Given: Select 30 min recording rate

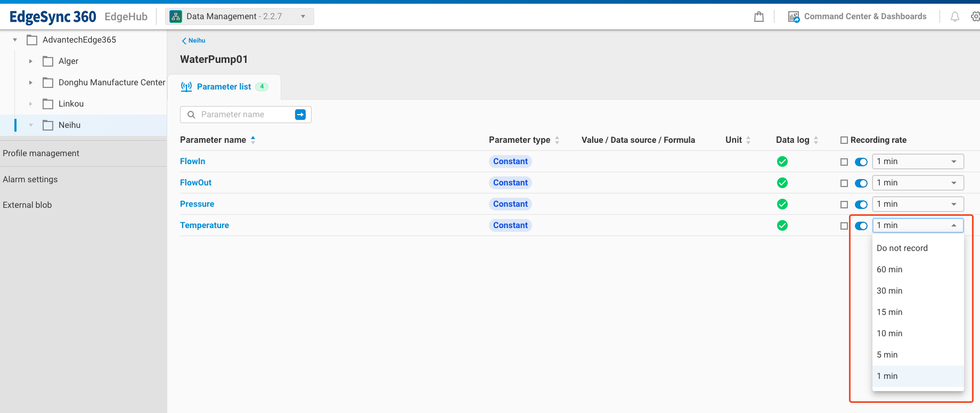Looking at the screenshot, I should coord(918,291).
